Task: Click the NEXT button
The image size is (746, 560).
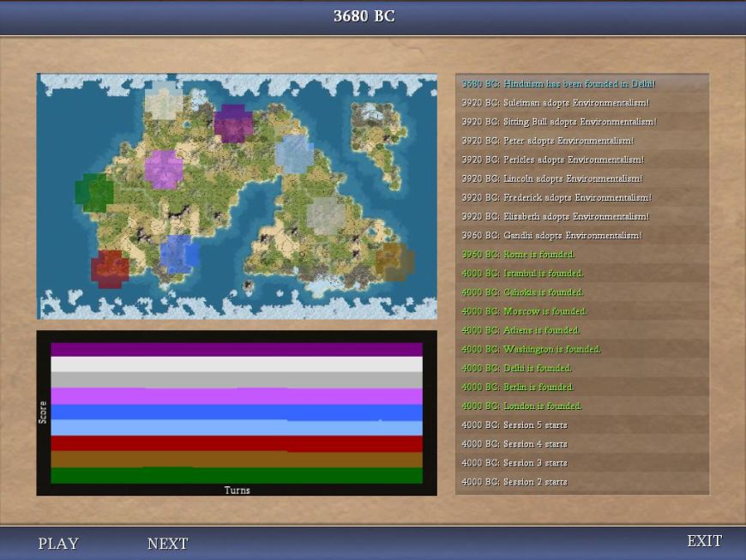Action: [x=167, y=543]
